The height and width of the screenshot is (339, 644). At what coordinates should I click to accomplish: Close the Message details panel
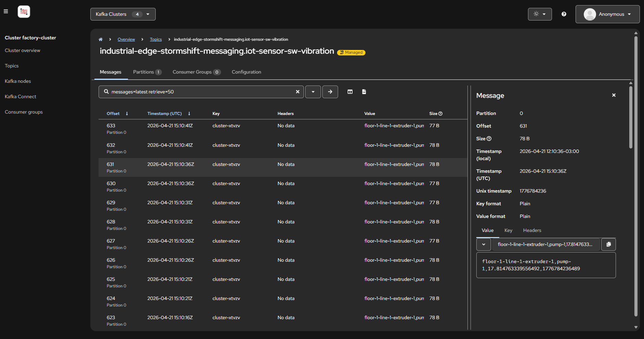[x=614, y=95]
